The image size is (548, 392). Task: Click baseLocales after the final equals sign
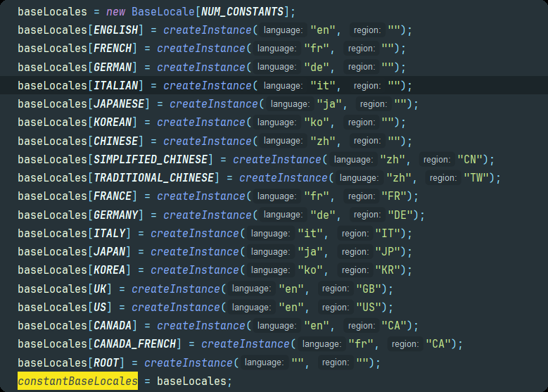191,381
